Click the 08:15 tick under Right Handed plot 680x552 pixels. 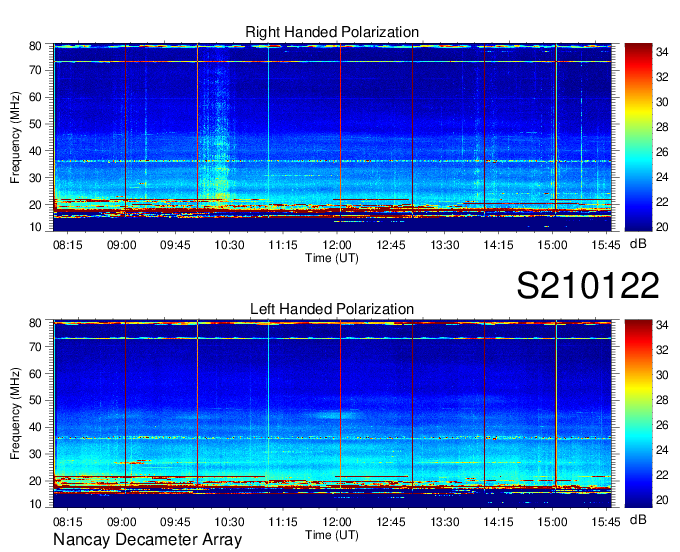tap(68, 245)
